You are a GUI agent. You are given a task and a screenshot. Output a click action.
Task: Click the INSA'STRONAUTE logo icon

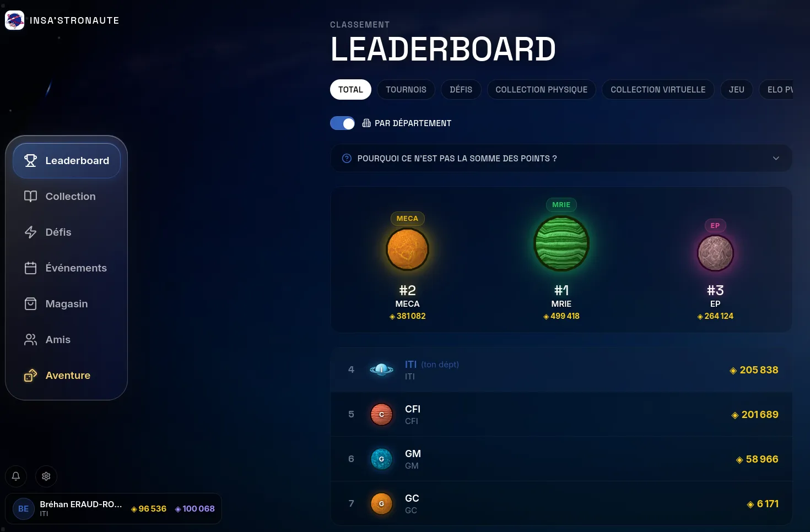14,20
